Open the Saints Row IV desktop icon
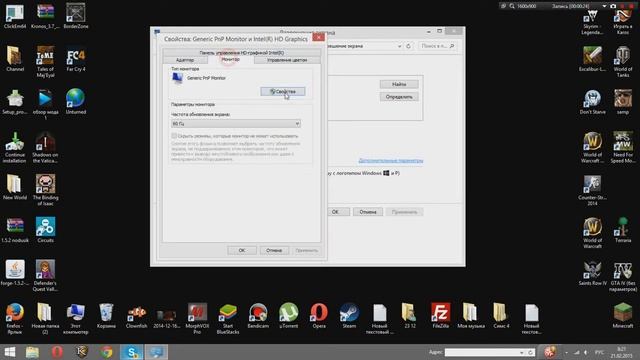Image resolution: width=640 pixels, height=360 pixels. coord(592,273)
